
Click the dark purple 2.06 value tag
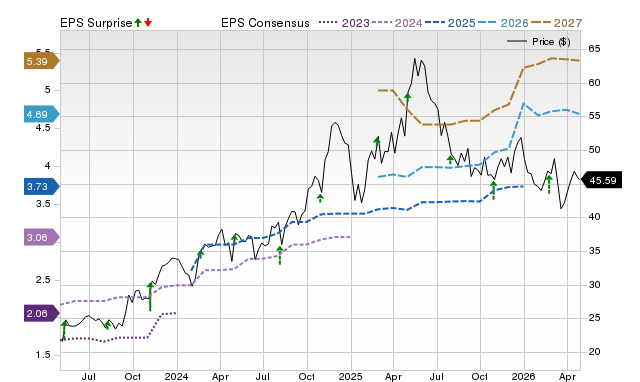click(42, 313)
